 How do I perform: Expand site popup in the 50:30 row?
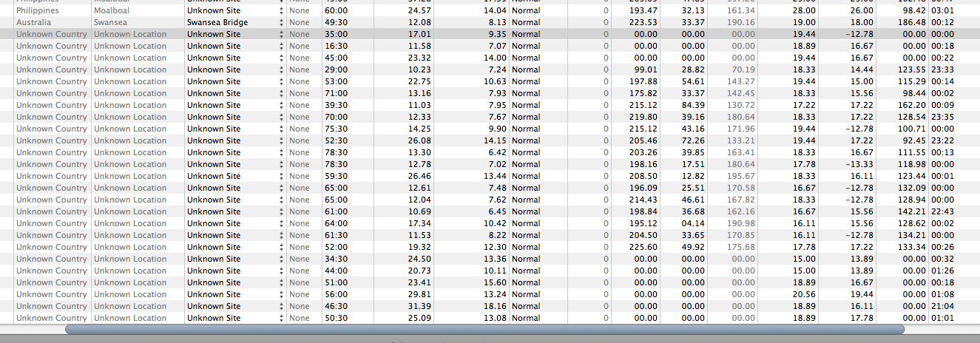pyautogui.click(x=281, y=319)
